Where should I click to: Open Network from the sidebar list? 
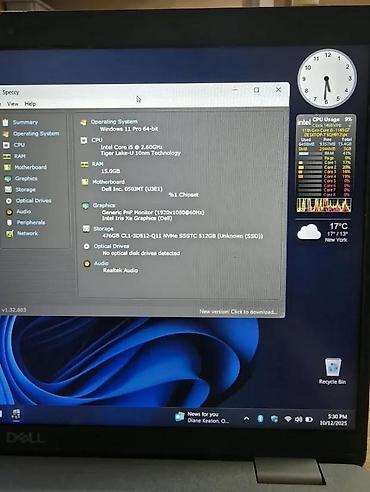[x=28, y=233]
